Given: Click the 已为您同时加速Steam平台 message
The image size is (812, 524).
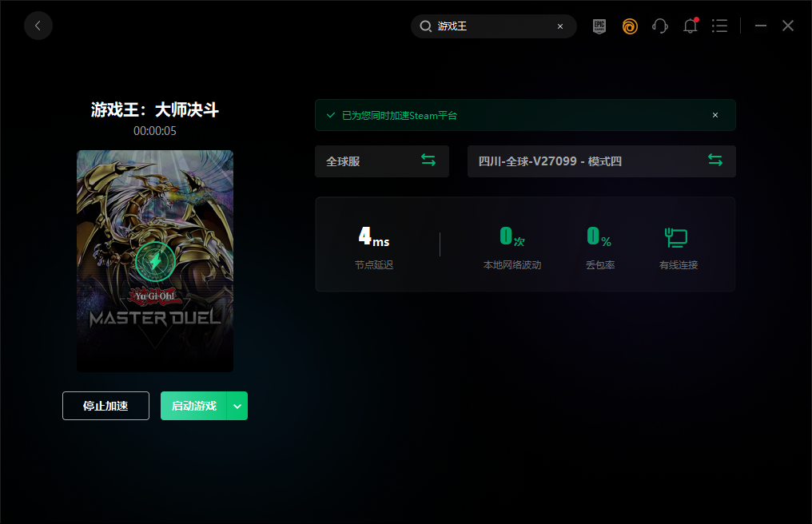Looking at the screenshot, I should pyautogui.click(x=400, y=116).
